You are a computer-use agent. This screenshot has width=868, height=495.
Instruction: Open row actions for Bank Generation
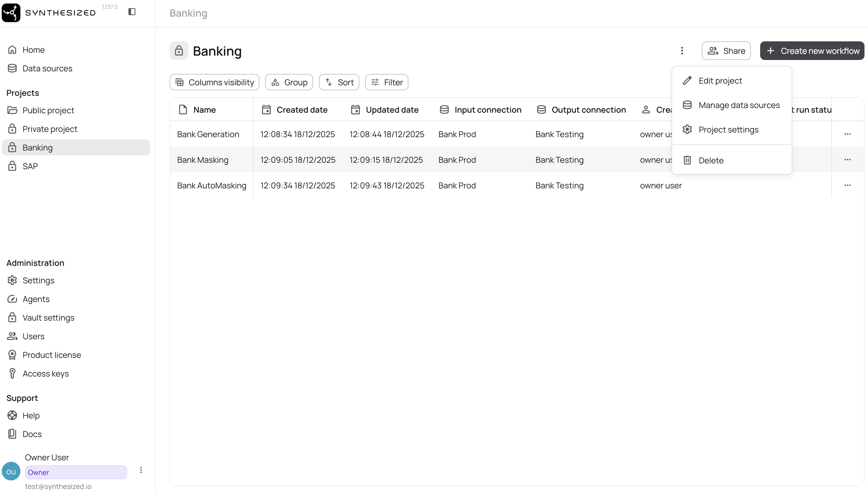(x=847, y=134)
